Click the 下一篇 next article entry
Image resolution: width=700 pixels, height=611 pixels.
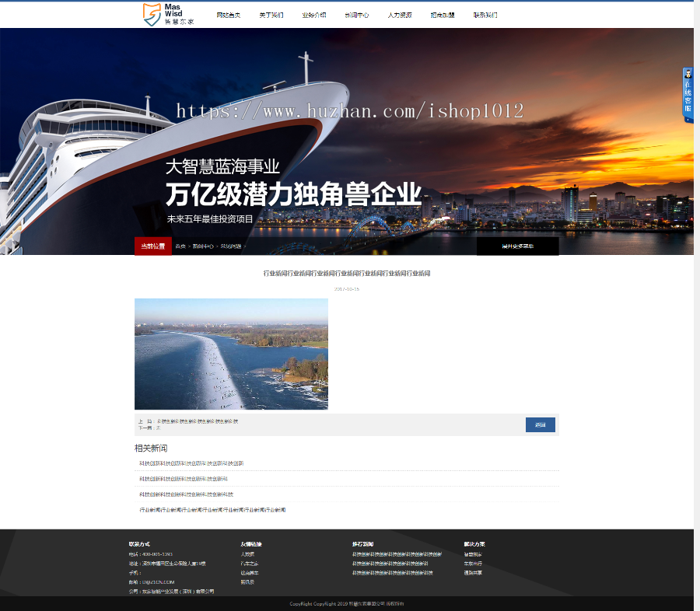(149, 428)
